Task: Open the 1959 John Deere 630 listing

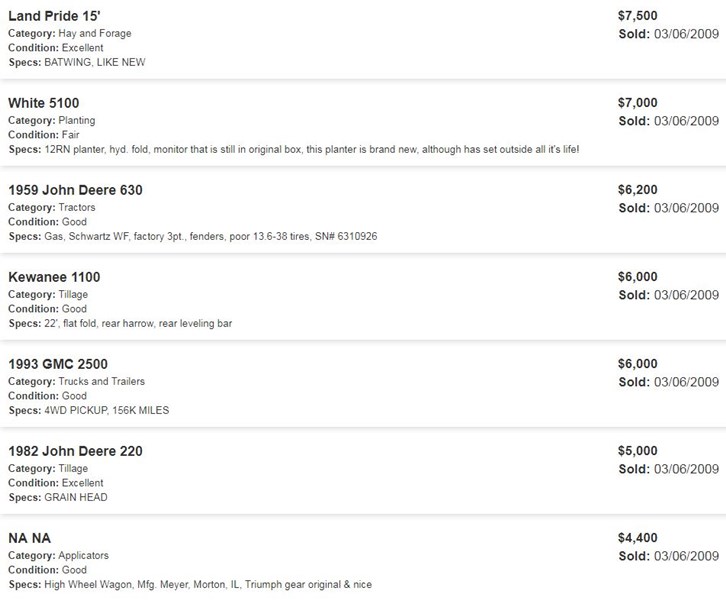Action: pos(75,190)
